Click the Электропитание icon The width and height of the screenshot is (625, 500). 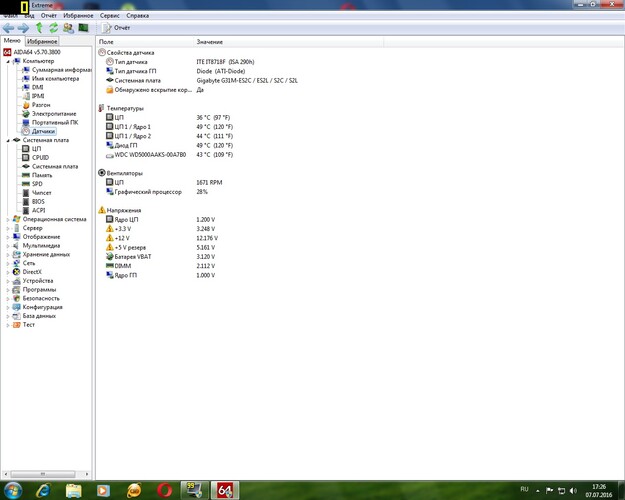[26, 114]
